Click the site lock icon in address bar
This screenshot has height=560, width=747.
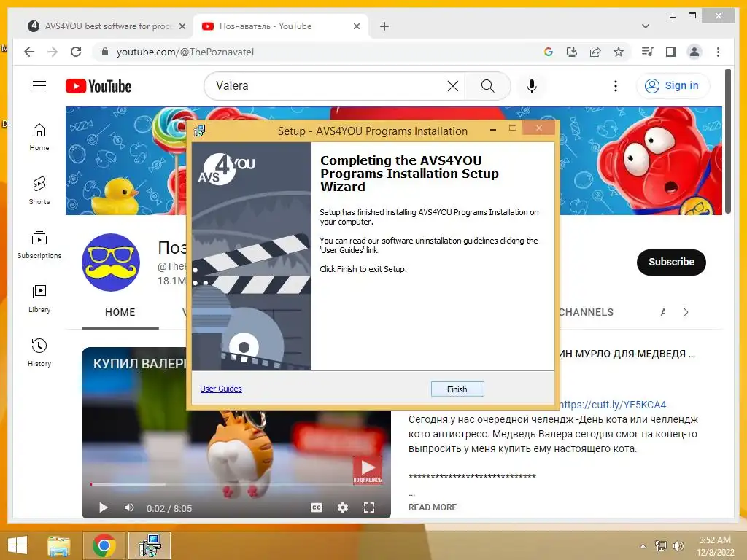point(105,52)
